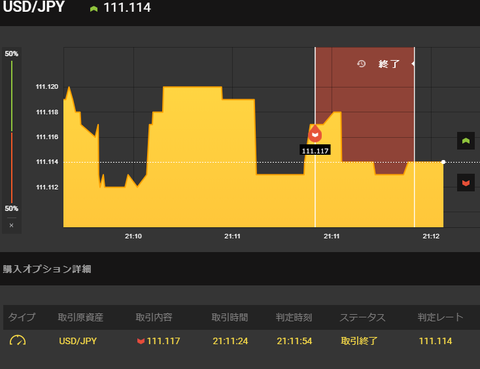
Task: Click the green arrow beside 111.114 header rate
Action: click(x=94, y=9)
